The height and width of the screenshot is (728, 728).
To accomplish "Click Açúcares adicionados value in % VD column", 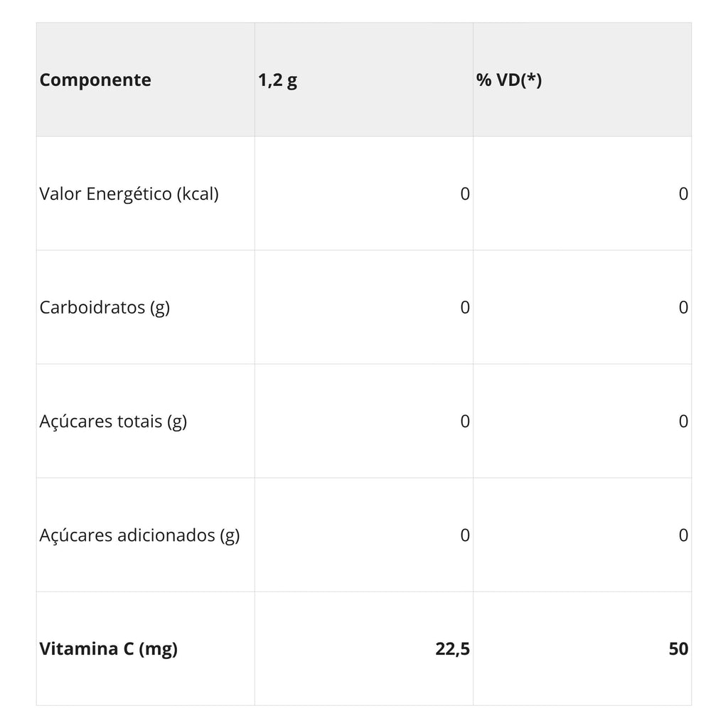I will [683, 535].
